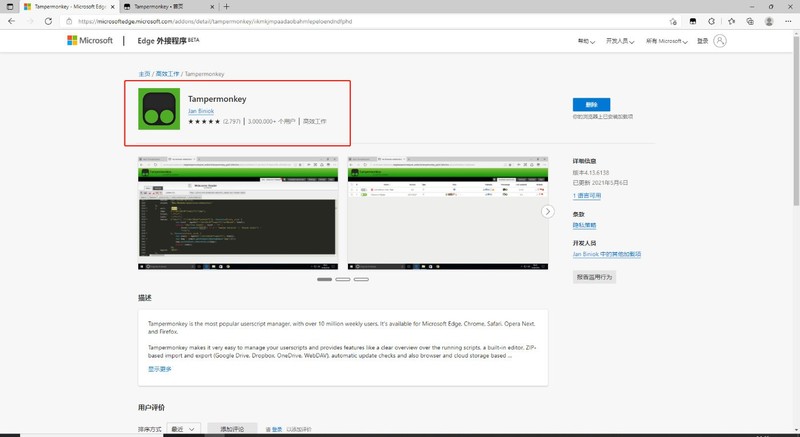Click 登录 link next to add review

point(277,430)
